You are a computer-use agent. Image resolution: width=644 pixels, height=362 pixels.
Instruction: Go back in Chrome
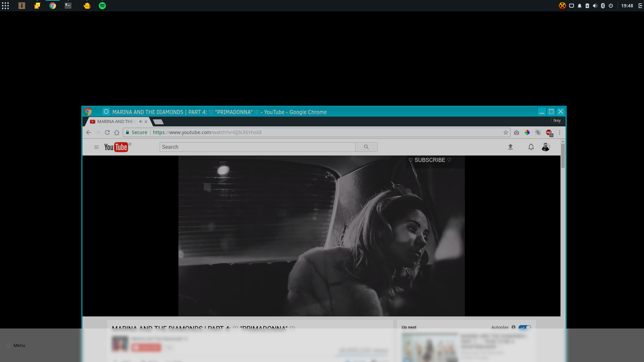pyautogui.click(x=89, y=132)
